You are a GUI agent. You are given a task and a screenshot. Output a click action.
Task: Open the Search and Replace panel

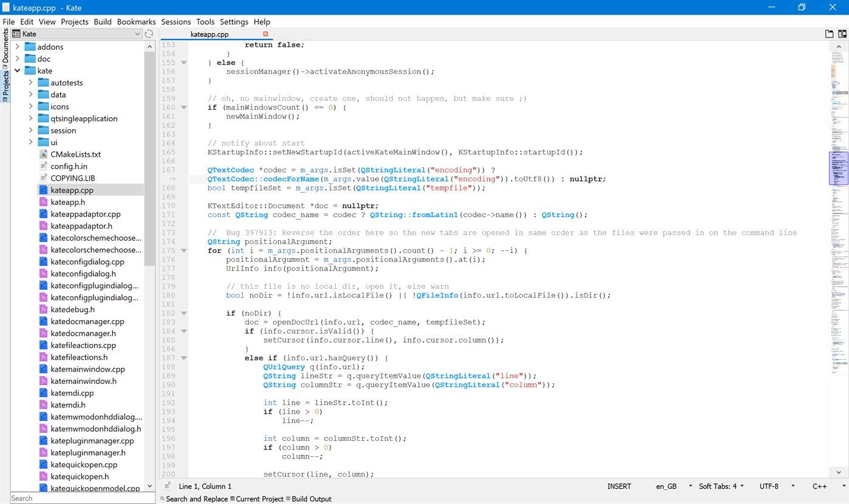click(x=194, y=499)
